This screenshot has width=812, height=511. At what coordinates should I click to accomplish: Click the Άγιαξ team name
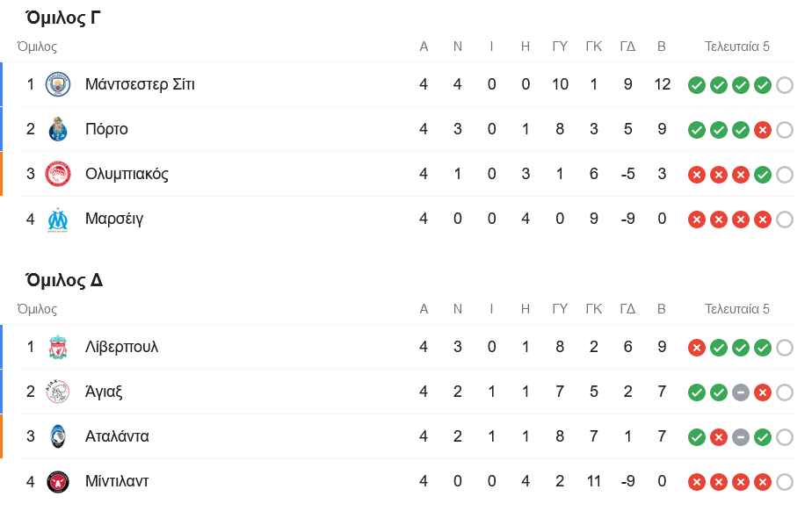coord(104,392)
